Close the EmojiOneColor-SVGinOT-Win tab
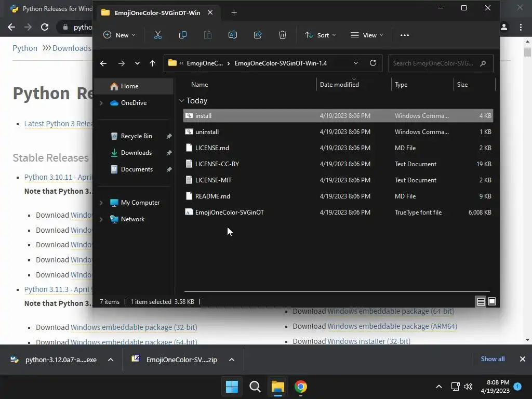 coord(210,12)
